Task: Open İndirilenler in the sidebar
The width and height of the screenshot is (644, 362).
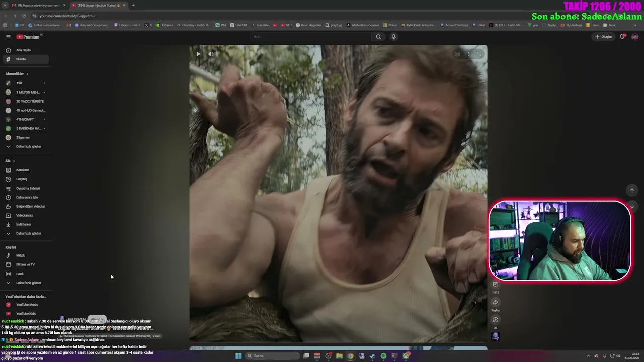Action: coord(25,224)
